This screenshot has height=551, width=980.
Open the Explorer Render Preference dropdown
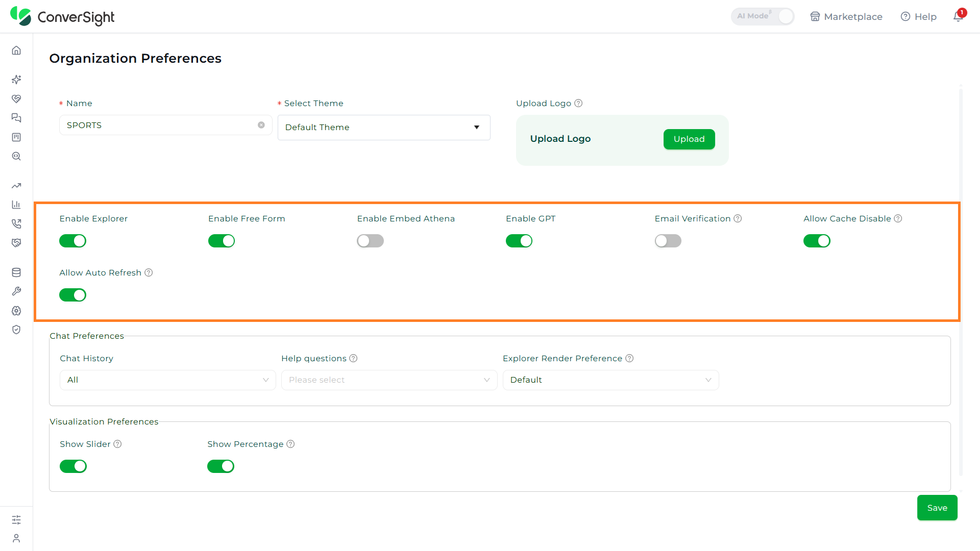[611, 380]
